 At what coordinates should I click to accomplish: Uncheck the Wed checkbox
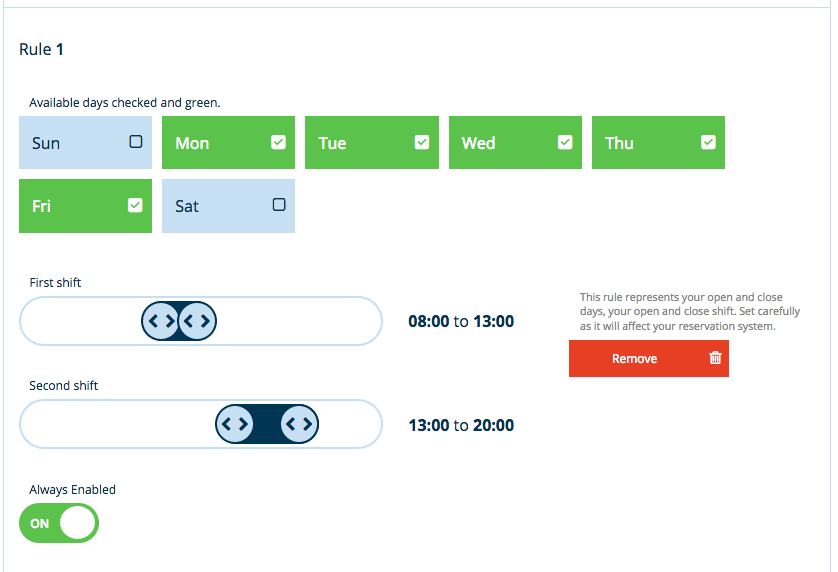pos(565,142)
